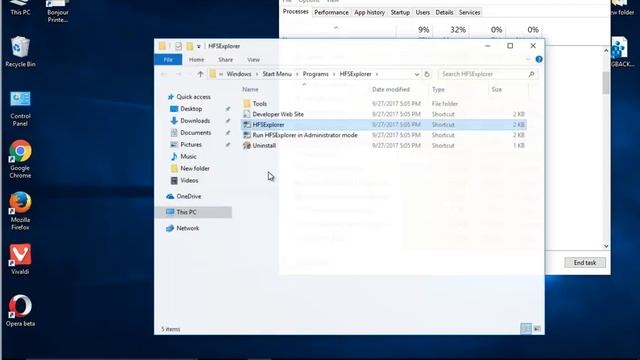Select Downloads in the navigation pane
Viewport: 640px width, 360px height.
(195, 121)
